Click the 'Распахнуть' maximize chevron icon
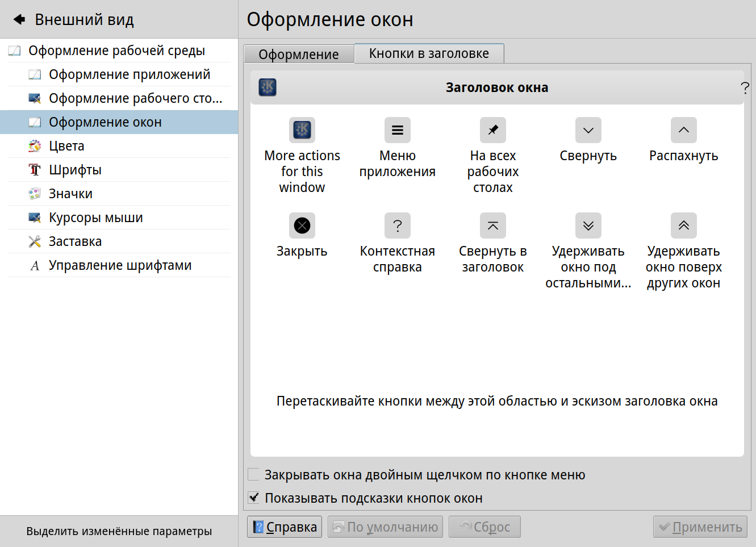Viewport: 756px width, 547px height. click(684, 130)
